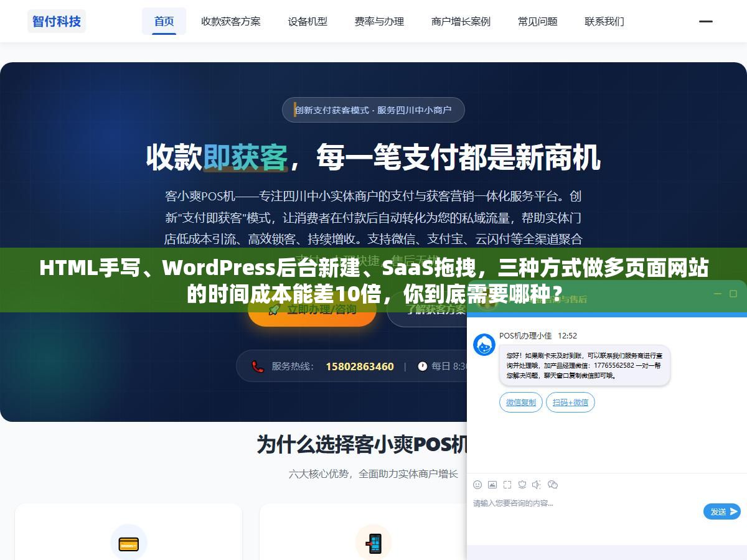Open 联系我们 menu item
747x560 pixels.
[x=604, y=21]
